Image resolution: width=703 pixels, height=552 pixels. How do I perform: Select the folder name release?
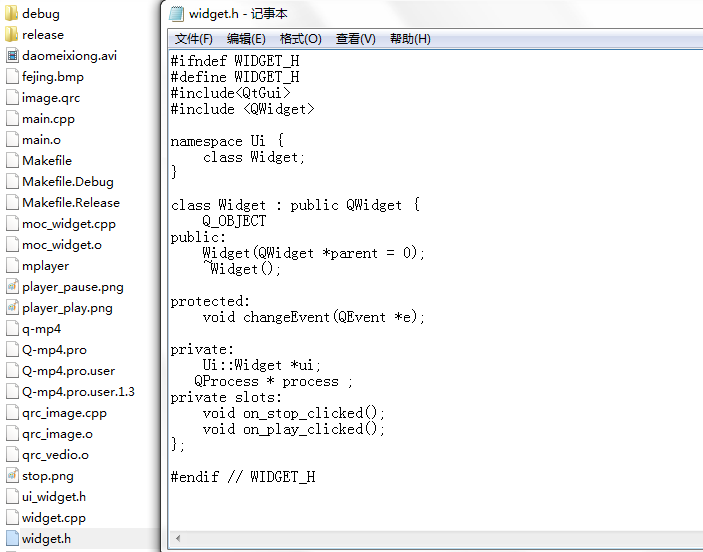43,35
